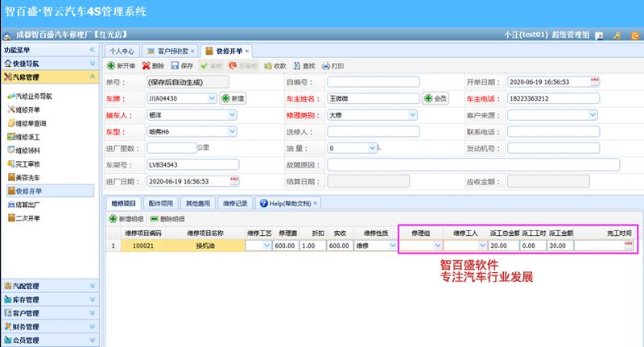Image resolution: width=644 pixels, height=347 pixels.
Task: Expand the 客户管理 section
Action: point(93,313)
